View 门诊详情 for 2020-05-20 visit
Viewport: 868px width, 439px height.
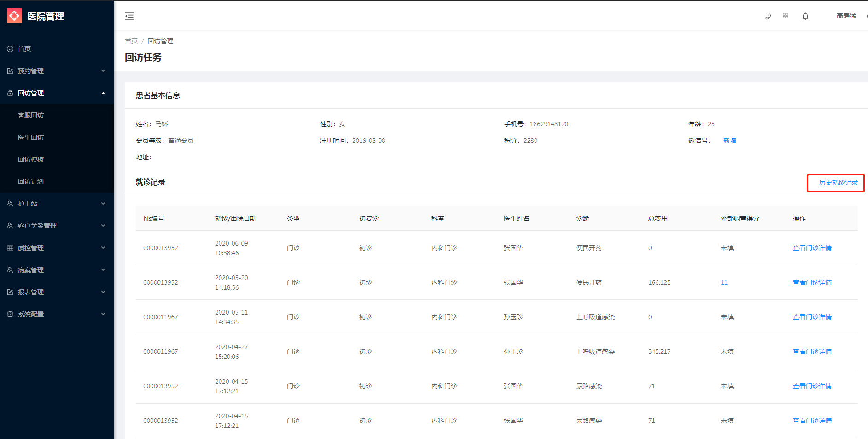pos(812,282)
